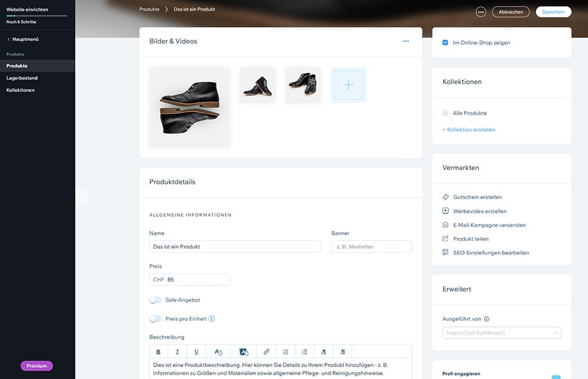Click Produkt teilen link

[471, 239]
